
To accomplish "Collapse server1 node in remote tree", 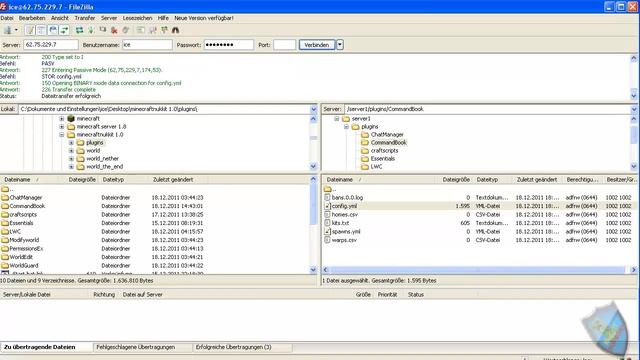I will tap(337, 119).
